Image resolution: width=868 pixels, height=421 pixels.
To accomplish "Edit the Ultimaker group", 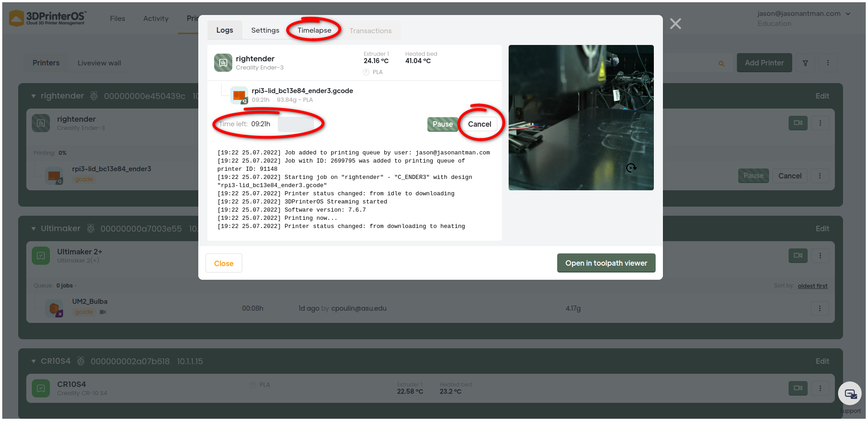I will pos(822,228).
